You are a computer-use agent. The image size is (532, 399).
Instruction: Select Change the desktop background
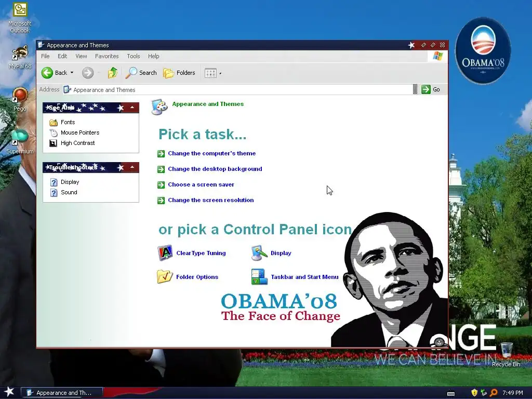pos(215,169)
